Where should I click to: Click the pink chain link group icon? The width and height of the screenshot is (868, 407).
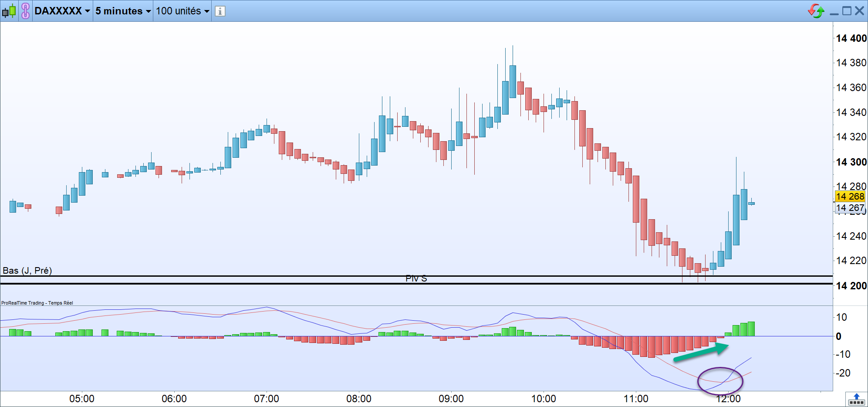coord(26,11)
